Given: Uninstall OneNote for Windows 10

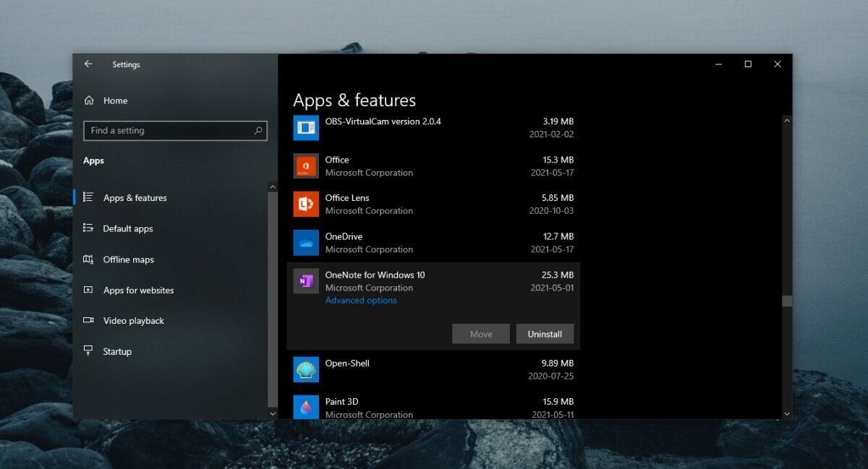Looking at the screenshot, I should (x=545, y=333).
